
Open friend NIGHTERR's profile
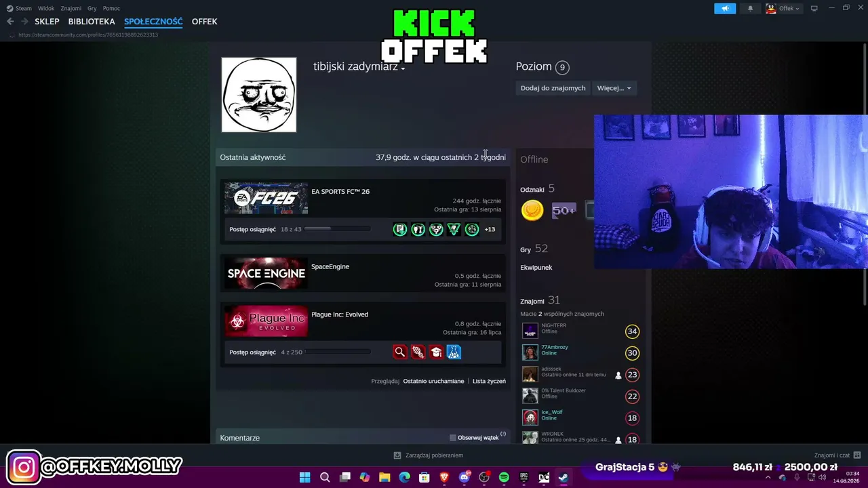click(553, 325)
